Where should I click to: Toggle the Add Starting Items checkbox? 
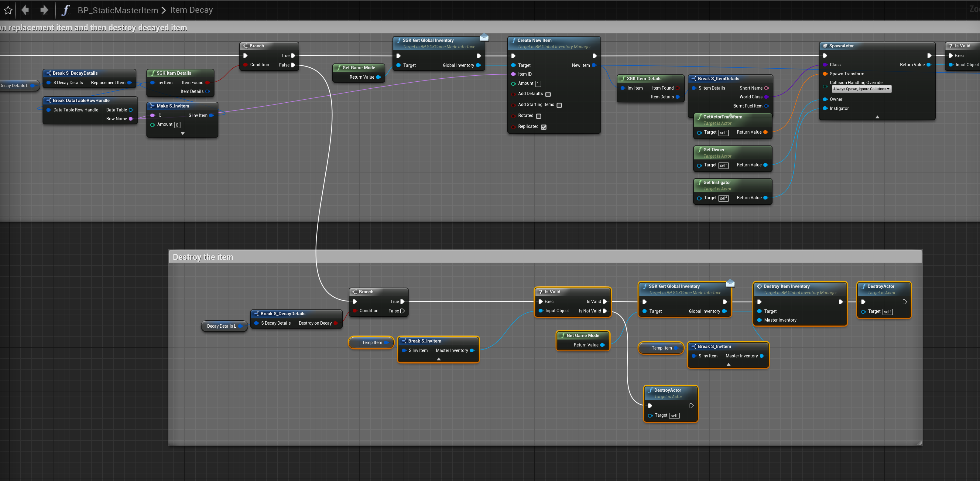click(x=559, y=105)
